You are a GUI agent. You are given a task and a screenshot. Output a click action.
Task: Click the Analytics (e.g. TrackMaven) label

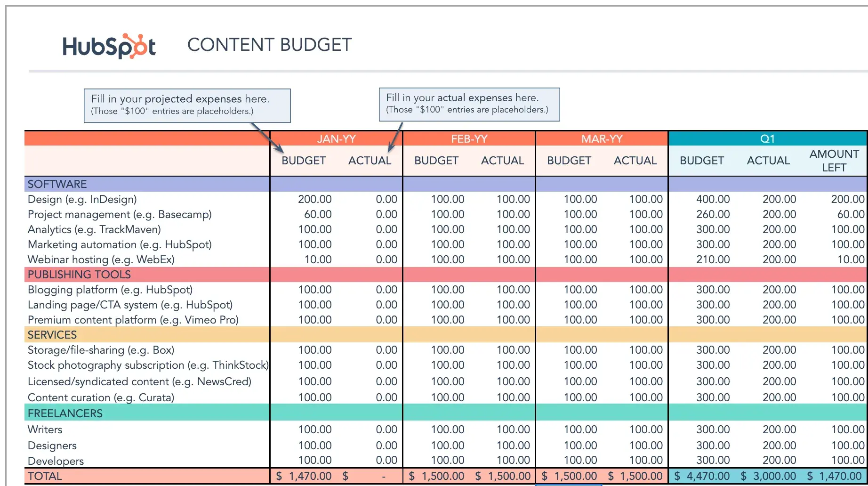pos(94,229)
